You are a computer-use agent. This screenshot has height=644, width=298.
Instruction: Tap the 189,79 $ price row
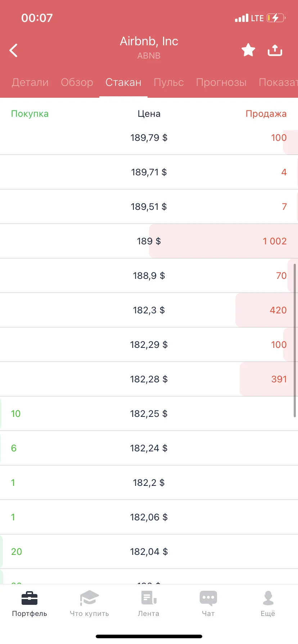pyautogui.click(x=149, y=138)
